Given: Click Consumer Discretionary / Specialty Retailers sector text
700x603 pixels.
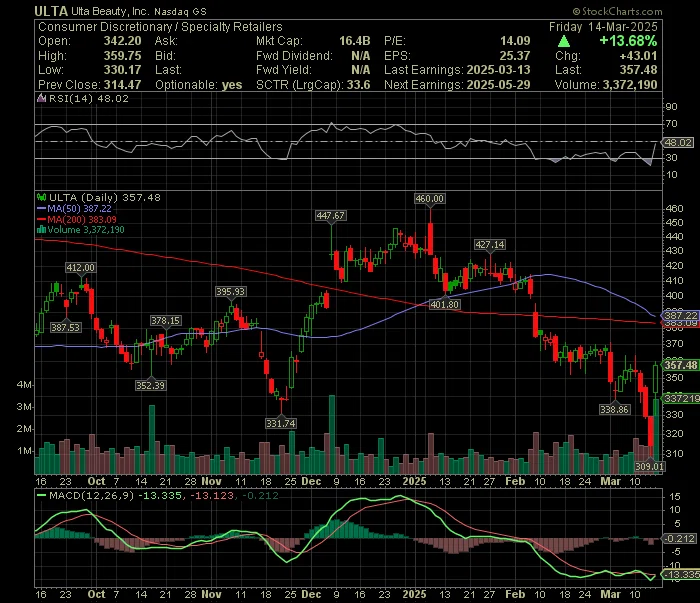Looking at the screenshot, I should (160, 27).
